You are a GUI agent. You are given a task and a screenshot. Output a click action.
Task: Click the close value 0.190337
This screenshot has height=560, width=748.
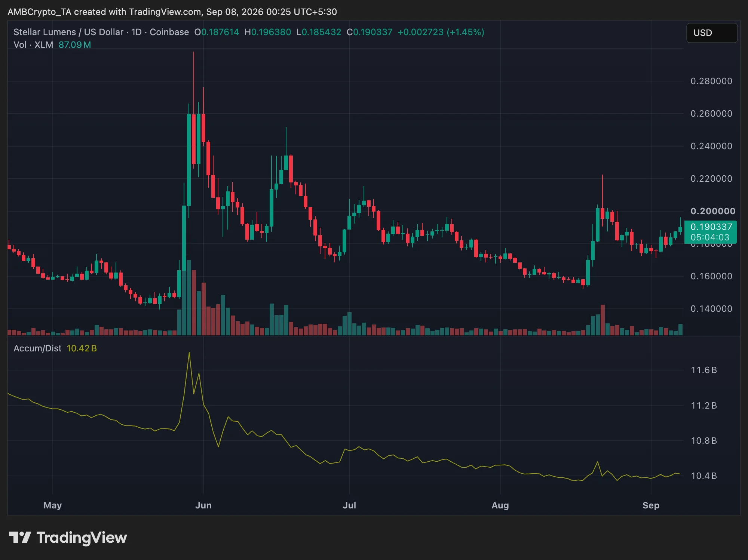coord(373,32)
